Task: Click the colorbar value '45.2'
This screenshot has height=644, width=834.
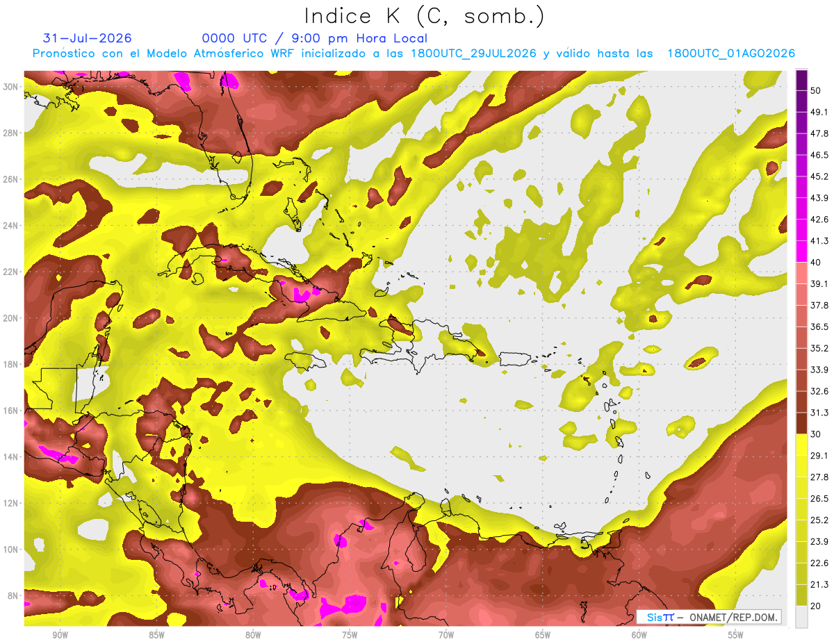Action: coord(820,176)
